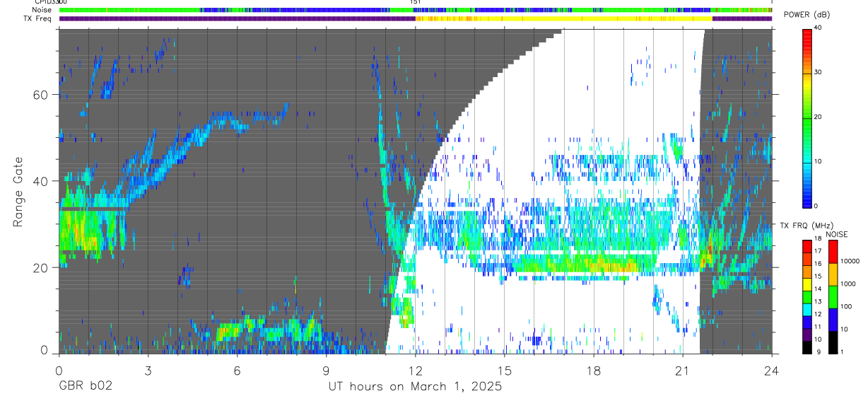868x401 pixels.
Task: Click the '30' label on POWER scale
Action: coord(818,73)
